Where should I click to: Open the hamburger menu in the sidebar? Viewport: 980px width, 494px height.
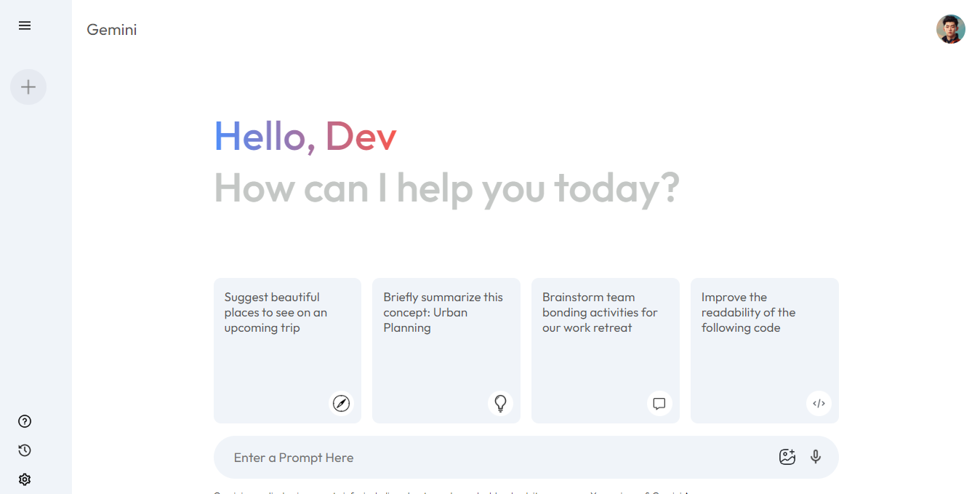coord(25,25)
